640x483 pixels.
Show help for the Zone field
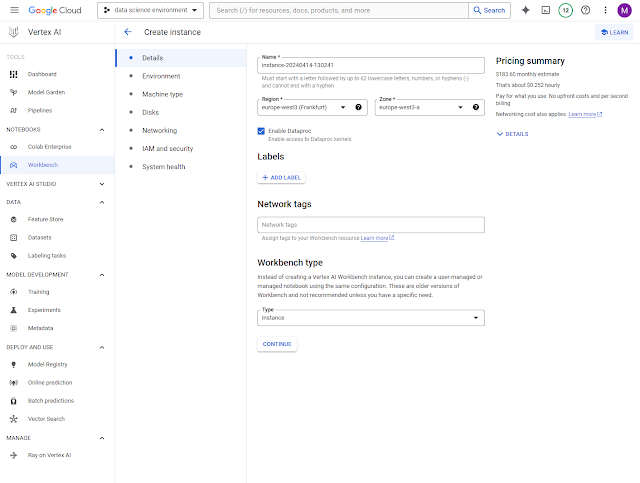476,107
